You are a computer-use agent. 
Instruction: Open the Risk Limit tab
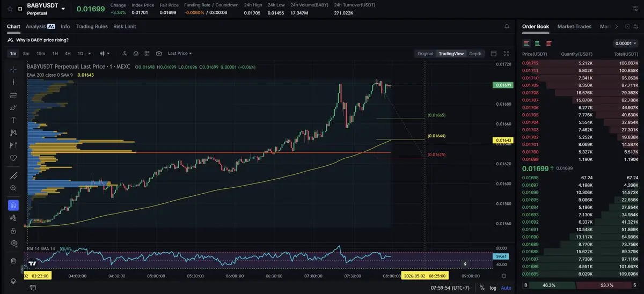(x=125, y=26)
